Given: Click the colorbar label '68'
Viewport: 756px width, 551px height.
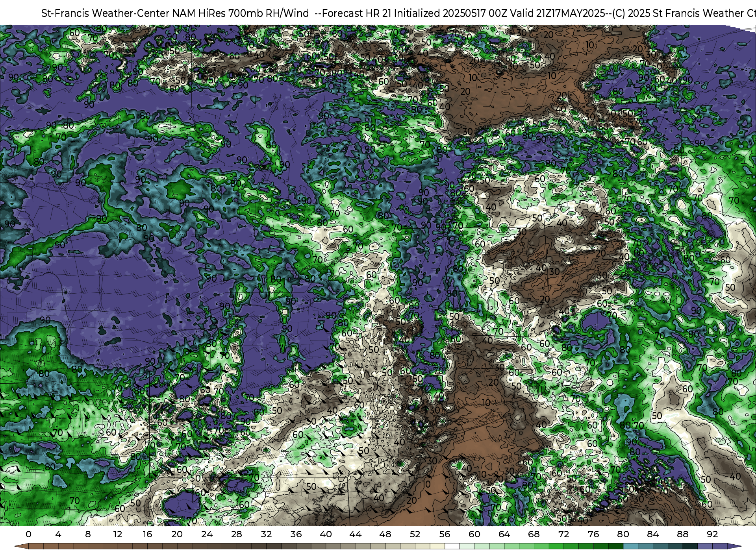Looking at the screenshot, I should pyautogui.click(x=534, y=534).
